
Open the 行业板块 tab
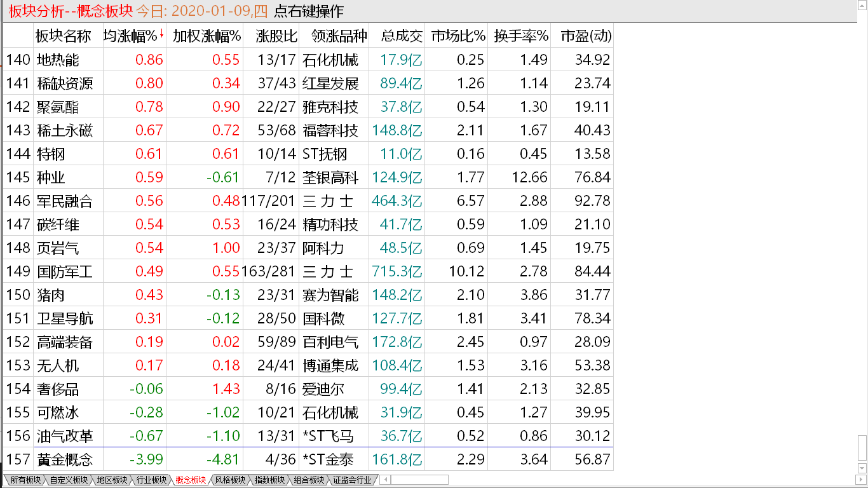click(x=151, y=480)
